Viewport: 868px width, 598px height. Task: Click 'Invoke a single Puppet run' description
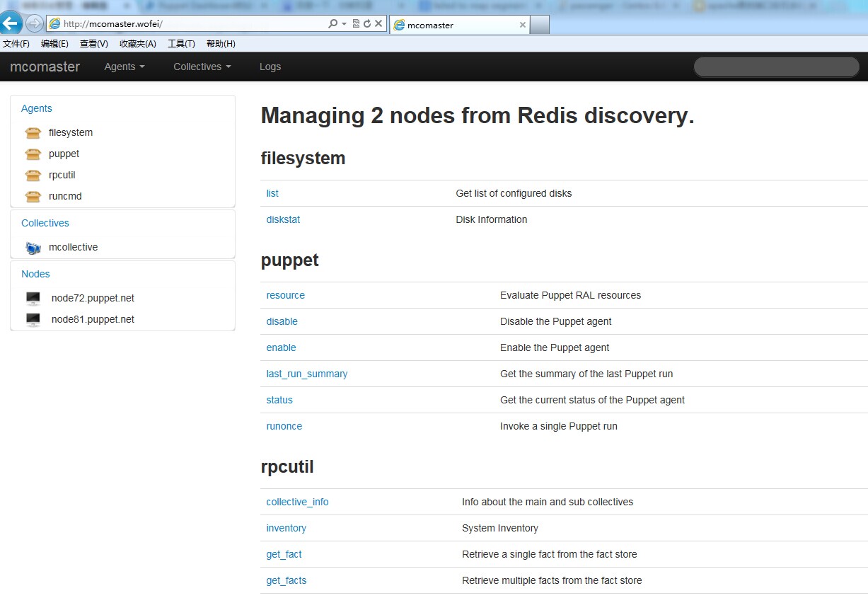pyautogui.click(x=559, y=426)
